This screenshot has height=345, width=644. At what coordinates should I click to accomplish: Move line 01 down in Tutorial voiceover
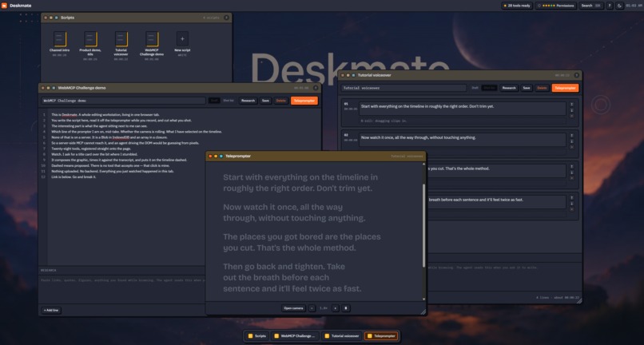coord(571,110)
